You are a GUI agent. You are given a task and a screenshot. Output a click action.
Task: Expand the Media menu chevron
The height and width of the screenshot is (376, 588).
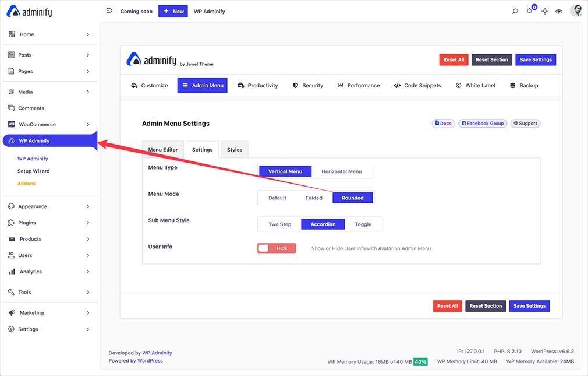88,92
